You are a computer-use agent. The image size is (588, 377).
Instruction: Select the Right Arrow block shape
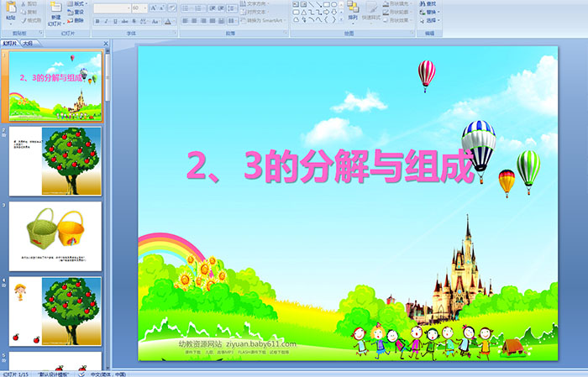click(326, 12)
